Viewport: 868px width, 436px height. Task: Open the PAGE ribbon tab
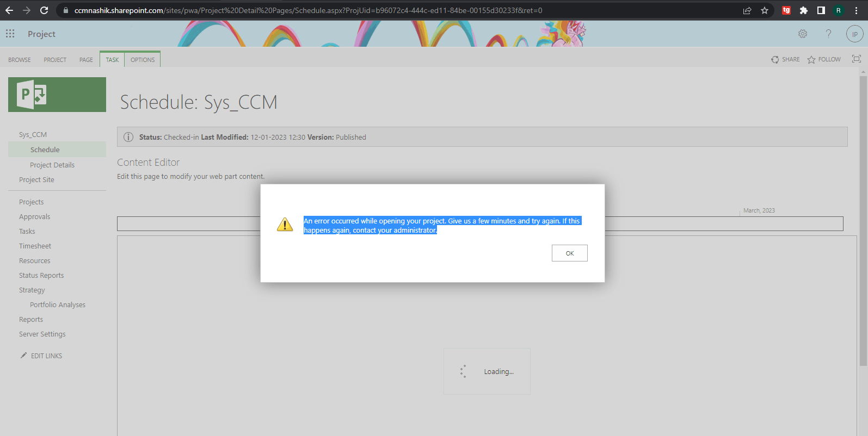(86, 60)
